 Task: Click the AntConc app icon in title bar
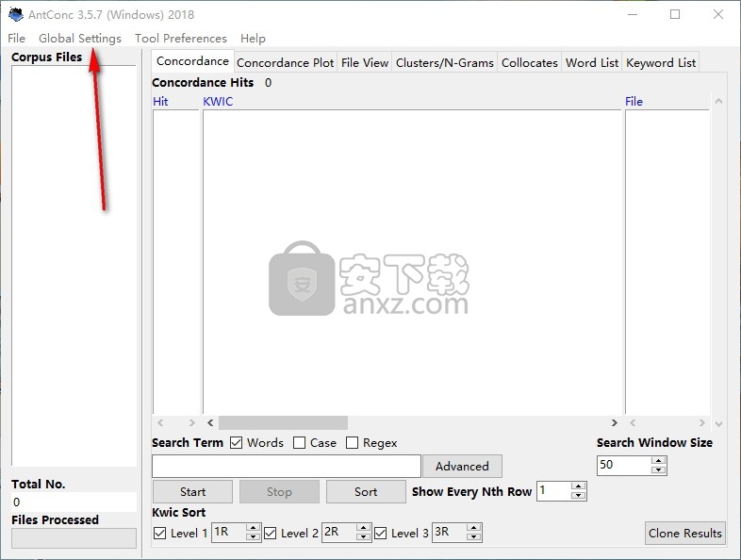tap(15, 14)
